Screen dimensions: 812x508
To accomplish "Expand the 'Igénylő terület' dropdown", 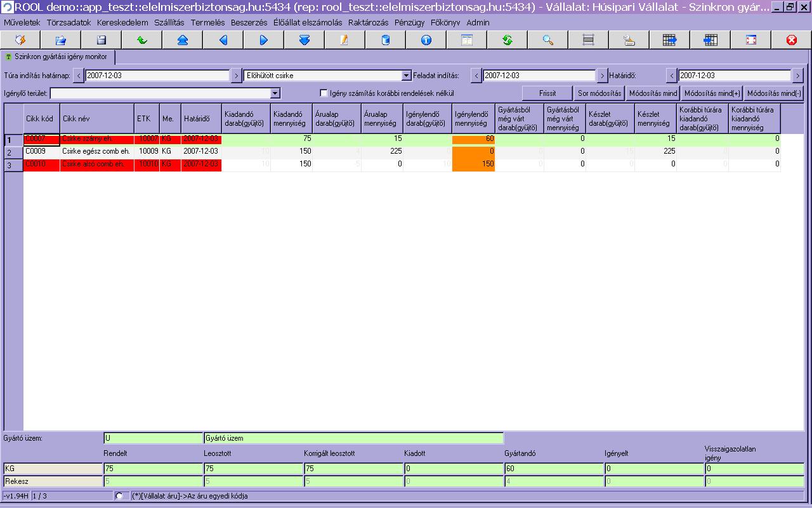I will point(275,93).
